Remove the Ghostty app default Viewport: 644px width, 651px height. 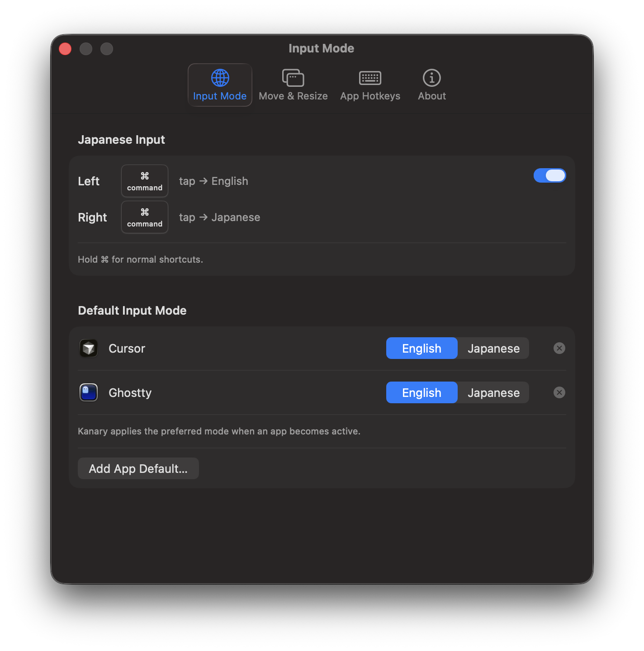559,392
